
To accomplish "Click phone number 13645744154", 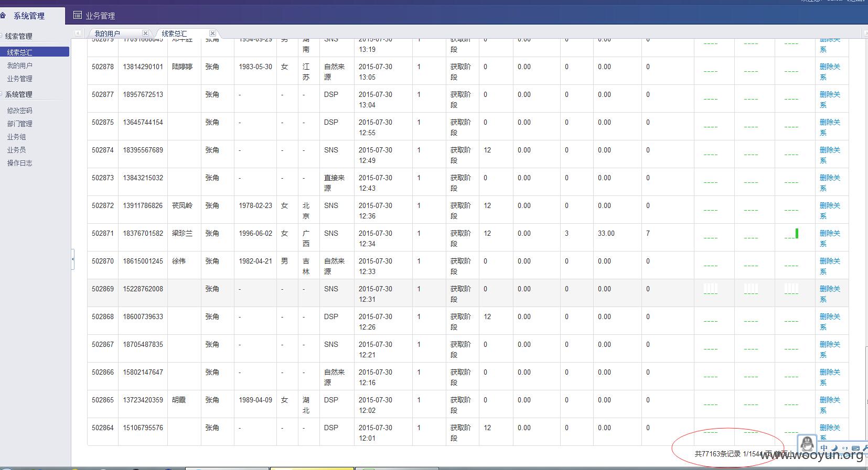I will pos(143,122).
